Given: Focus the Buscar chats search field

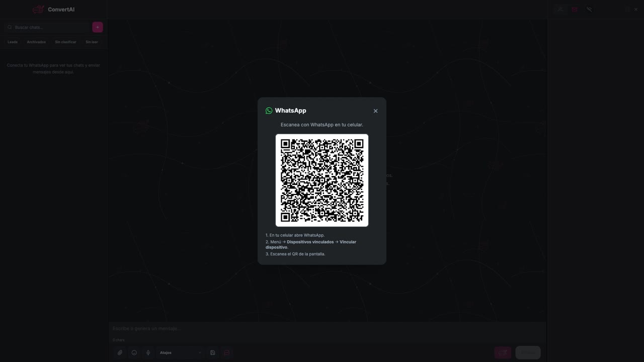Looking at the screenshot, I should [x=47, y=27].
